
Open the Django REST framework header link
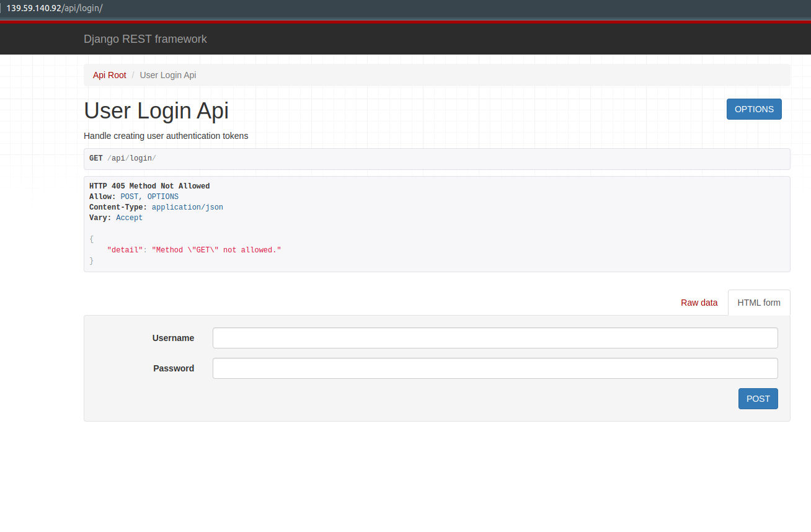(145, 38)
